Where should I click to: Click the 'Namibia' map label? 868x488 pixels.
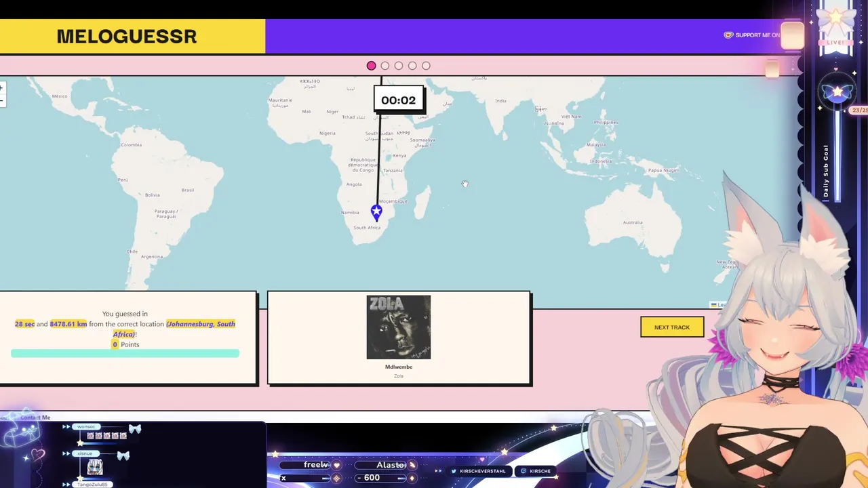point(350,213)
